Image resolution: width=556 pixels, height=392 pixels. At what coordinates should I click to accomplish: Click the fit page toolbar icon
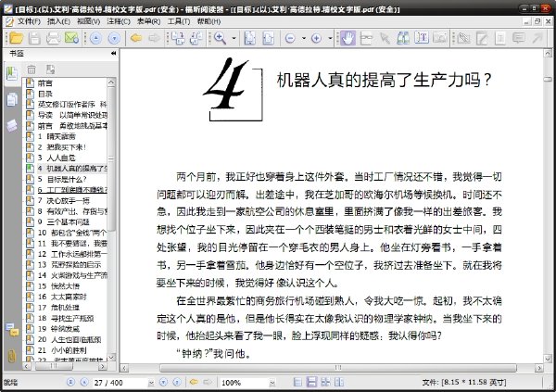click(x=250, y=38)
